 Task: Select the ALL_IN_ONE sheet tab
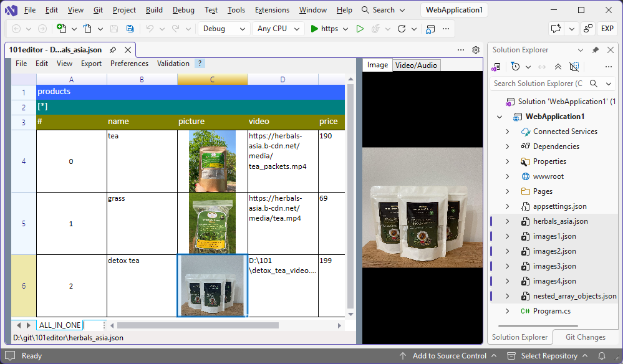(x=60, y=325)
